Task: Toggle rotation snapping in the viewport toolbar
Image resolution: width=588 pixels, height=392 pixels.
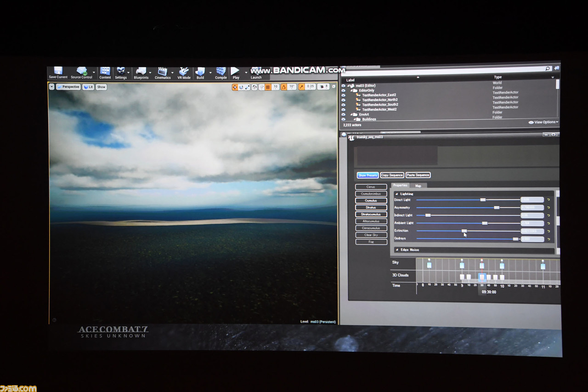Action: [x=284, y=87]
